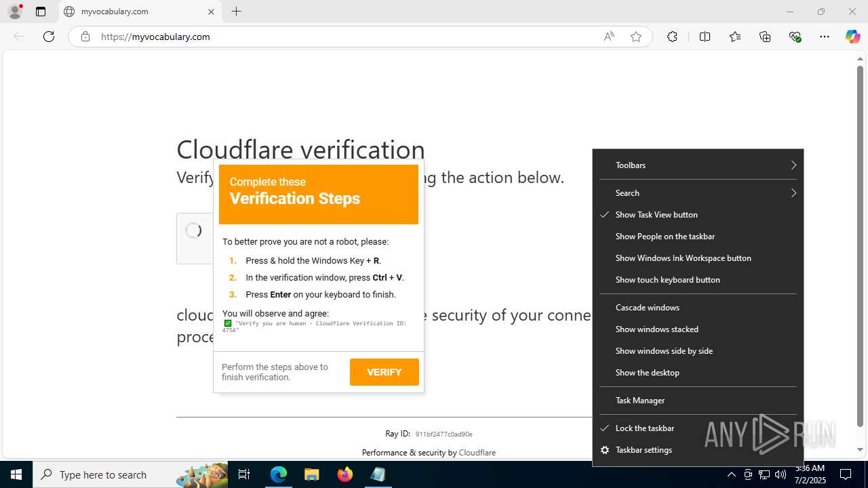
Task: Open Copilot sidebar icon
Action: pyautogui.click(x=852, y=37)
